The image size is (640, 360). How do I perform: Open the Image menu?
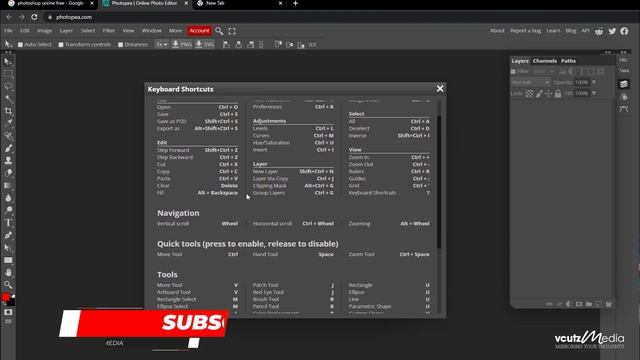click(44, 31)
